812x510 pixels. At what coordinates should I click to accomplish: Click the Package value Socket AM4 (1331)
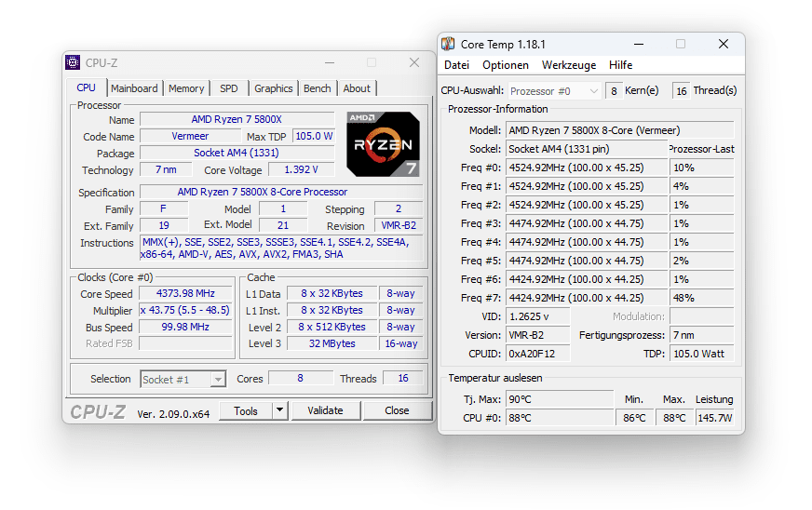click(x=237, y=153)
